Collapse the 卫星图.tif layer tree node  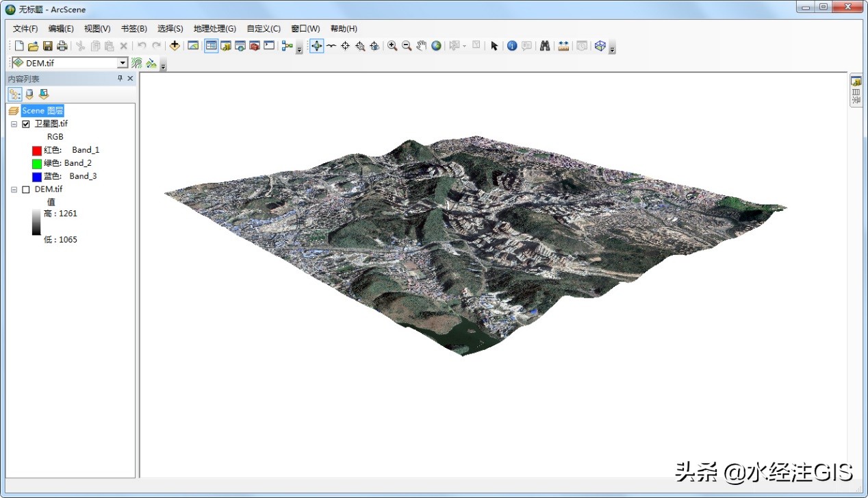tap(14, 124)
